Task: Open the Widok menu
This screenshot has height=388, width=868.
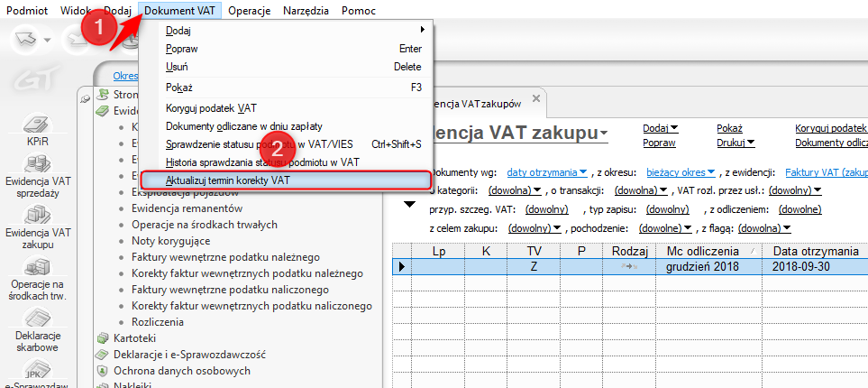Action: pos(77,11)
